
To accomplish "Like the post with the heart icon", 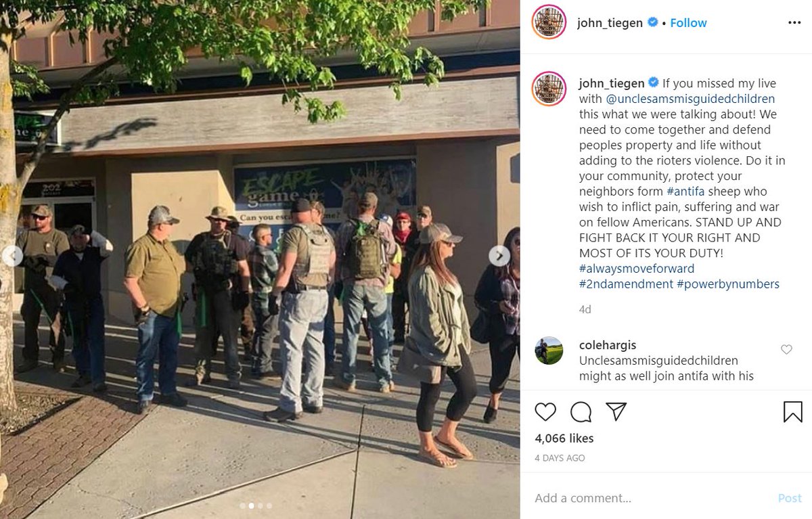I will pyautogui.click(x=545, y=411).
